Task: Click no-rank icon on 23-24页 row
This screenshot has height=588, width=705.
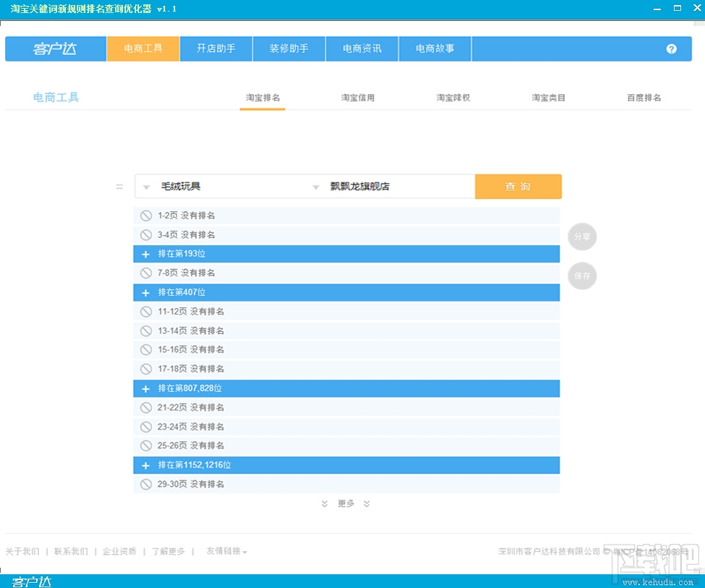Action: tap(145, 427)
